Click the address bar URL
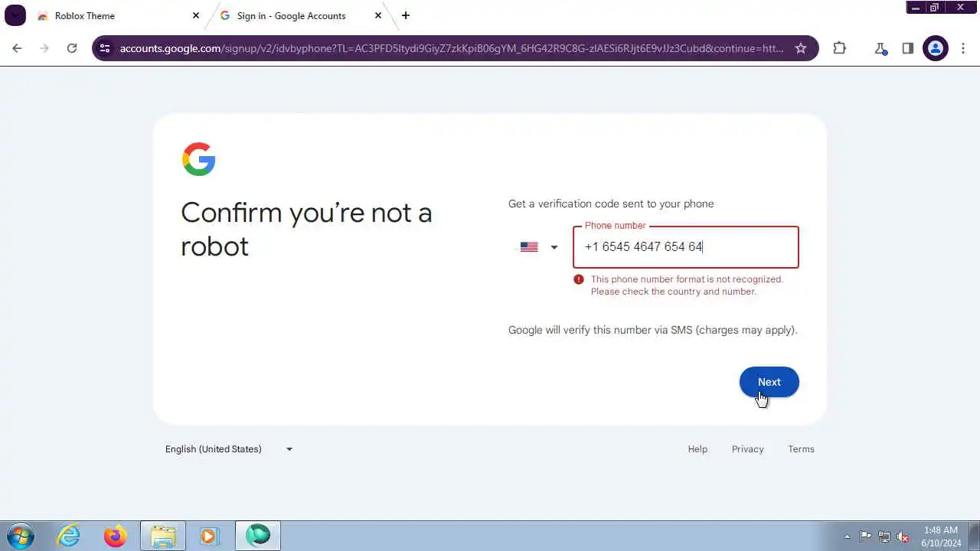The height and width of the screenshot is (551, 980). pos(452,48)
